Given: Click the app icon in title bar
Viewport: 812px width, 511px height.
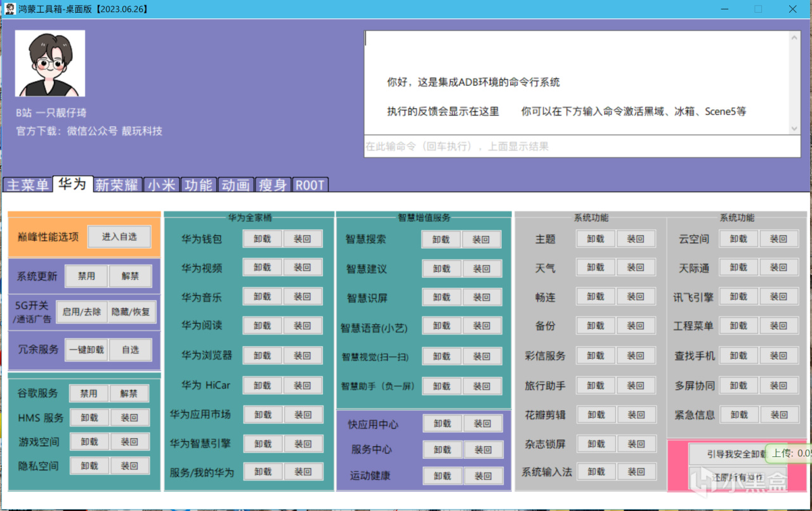Looking at the screenshot, I should pyautogui.click(x=10, y=8).
